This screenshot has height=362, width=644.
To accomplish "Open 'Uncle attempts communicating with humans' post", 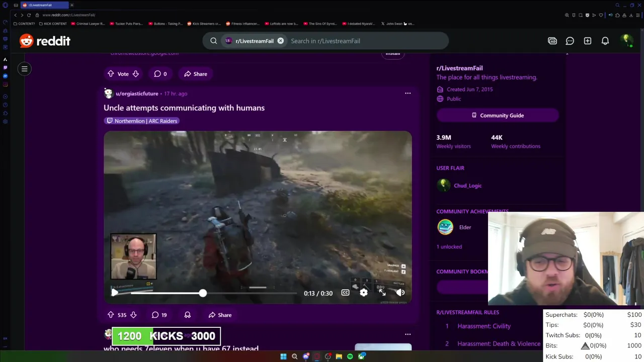I will (x=184, y=108).
